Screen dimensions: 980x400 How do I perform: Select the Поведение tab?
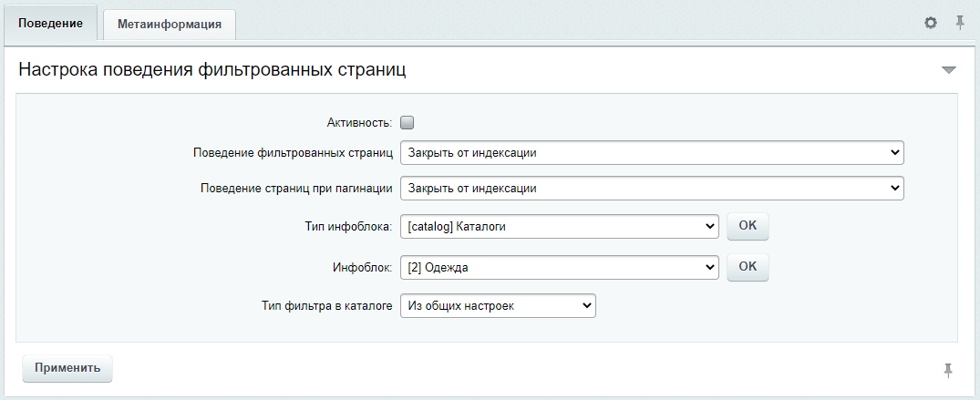tap(51, 24)
